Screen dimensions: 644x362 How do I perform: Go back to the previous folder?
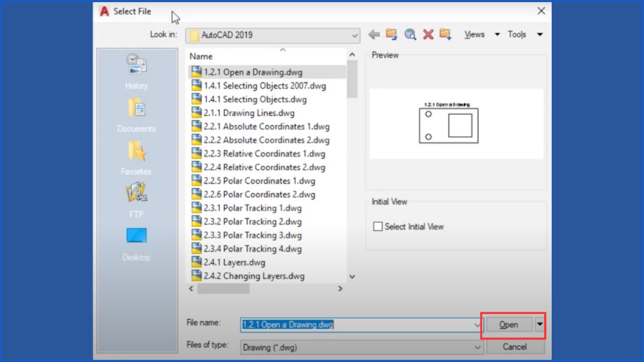(374, 34)
